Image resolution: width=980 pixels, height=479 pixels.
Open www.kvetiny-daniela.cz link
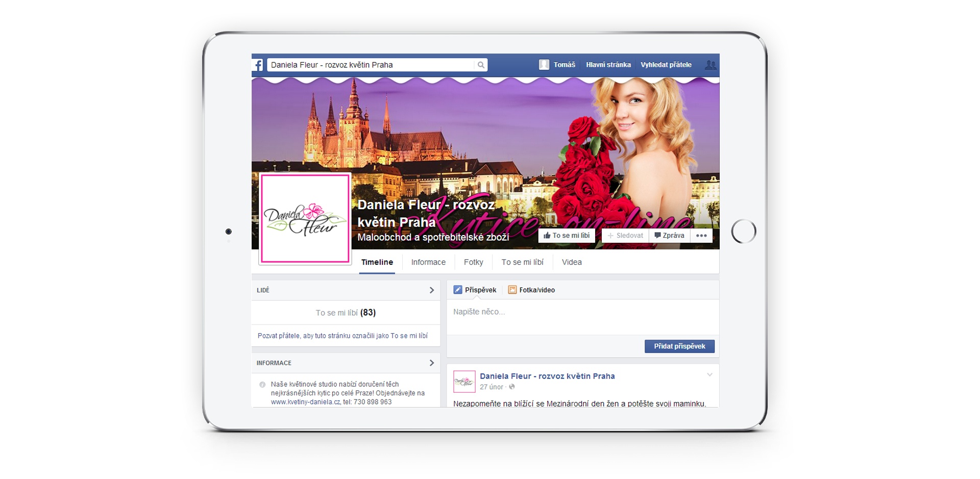(x=305, y=402)
